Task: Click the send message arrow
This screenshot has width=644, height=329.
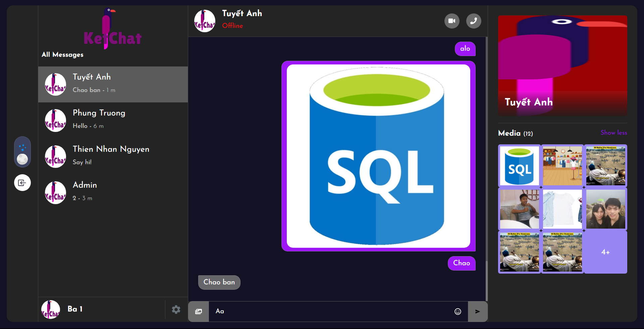Action: pyautogui.click(x=478, y=312)
